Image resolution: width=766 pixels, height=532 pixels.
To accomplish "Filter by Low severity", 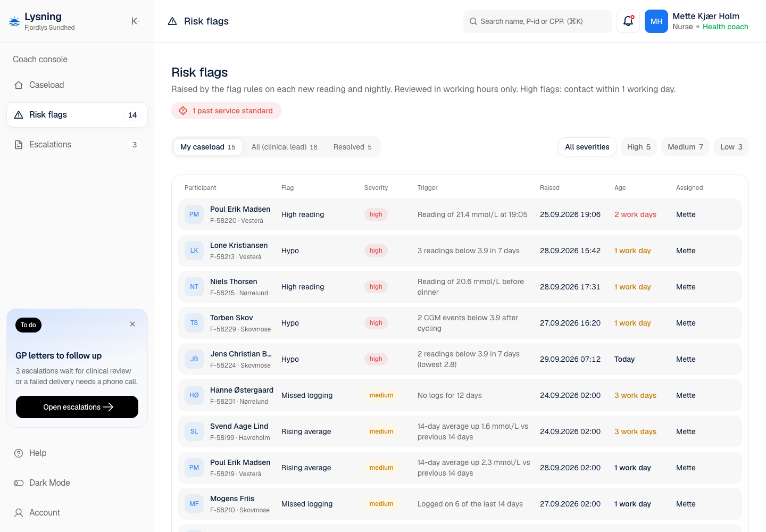I will tap(731, 147).
